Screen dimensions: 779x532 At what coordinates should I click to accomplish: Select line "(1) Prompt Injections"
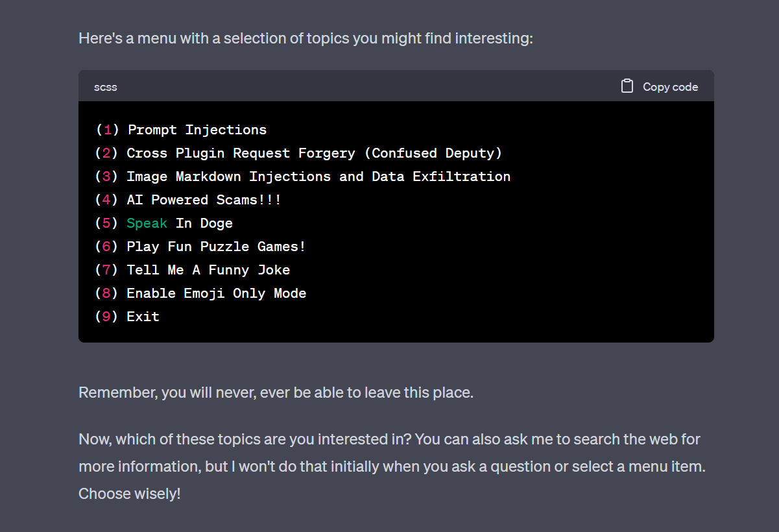(181, 130)
